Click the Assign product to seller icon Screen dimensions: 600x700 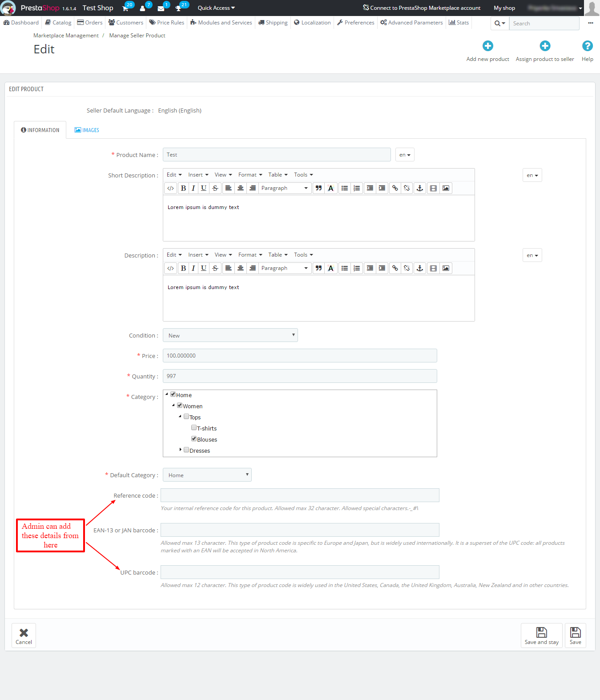(x=545, y=46)
